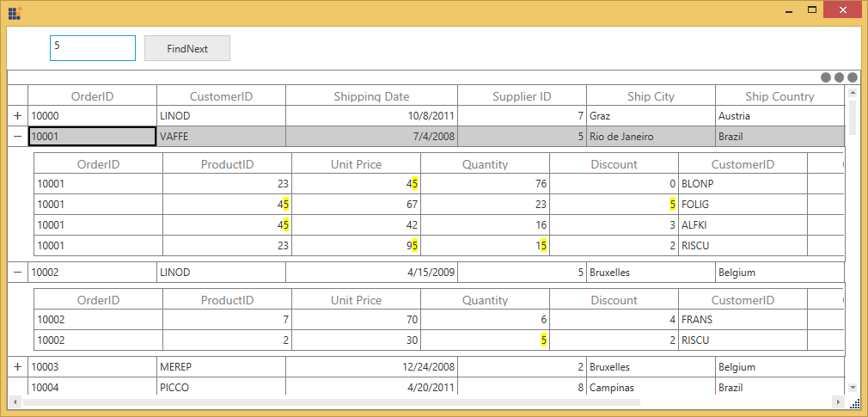This screenshot has height=417, width=868.
Task: Select the VAFFE customer cell
Action: pyautogui.click(x=222, y=136)
